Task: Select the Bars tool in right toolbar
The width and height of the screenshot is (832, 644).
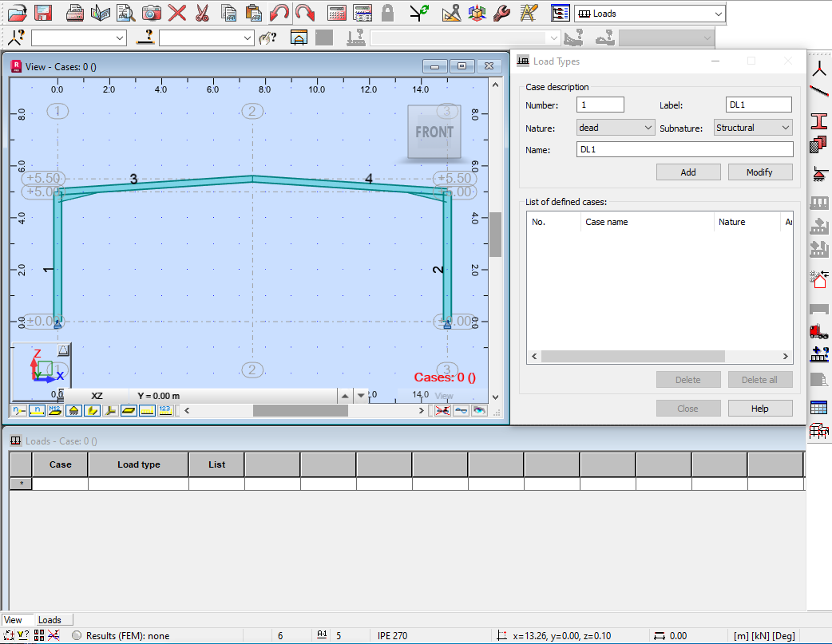Action: [818, 93]
